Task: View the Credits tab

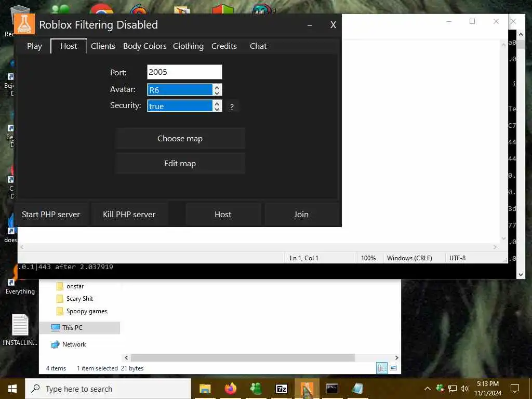Action: tap(224, 46)
